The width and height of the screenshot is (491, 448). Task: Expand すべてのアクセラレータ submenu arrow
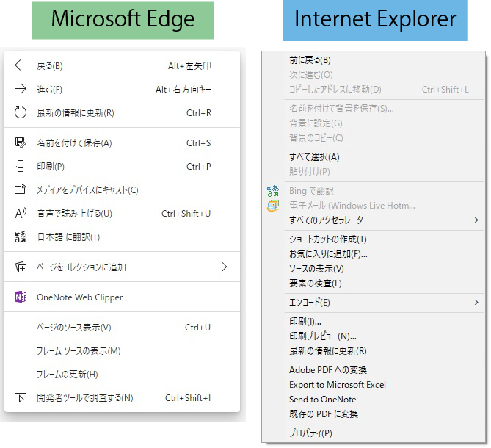[476, 220]
